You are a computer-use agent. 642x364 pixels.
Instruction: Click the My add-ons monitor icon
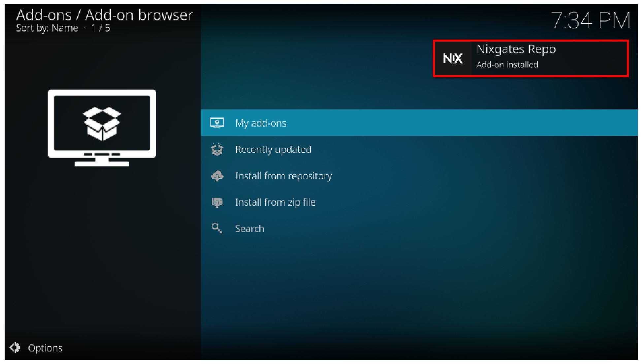(x=217, y=123)
